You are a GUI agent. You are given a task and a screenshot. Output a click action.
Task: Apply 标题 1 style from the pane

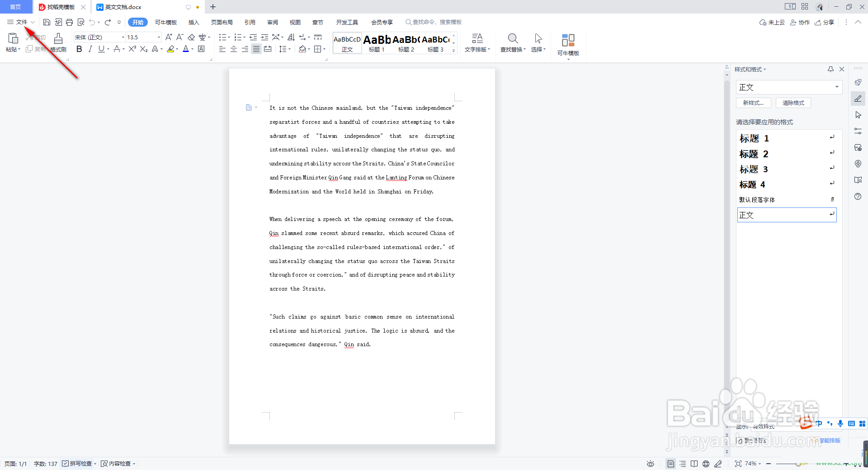tap(787, 138)
